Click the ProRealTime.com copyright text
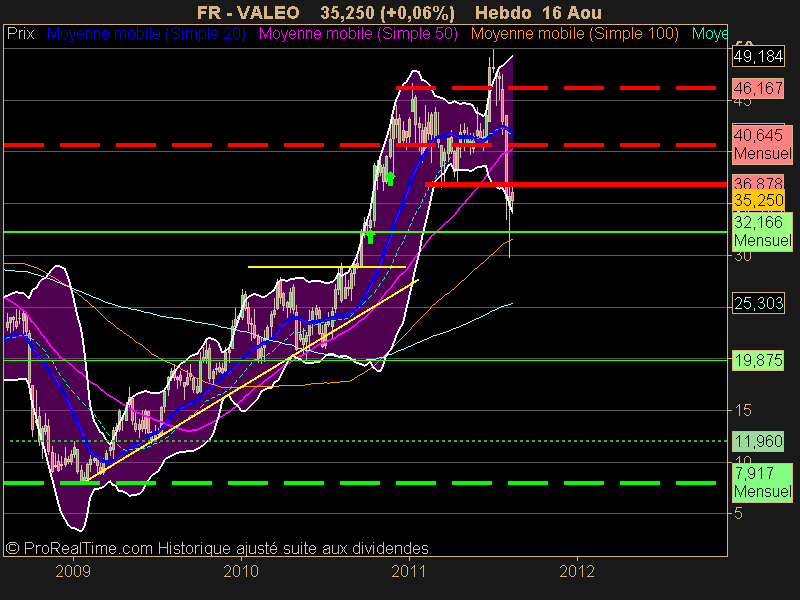 click(x=217, y=548)
